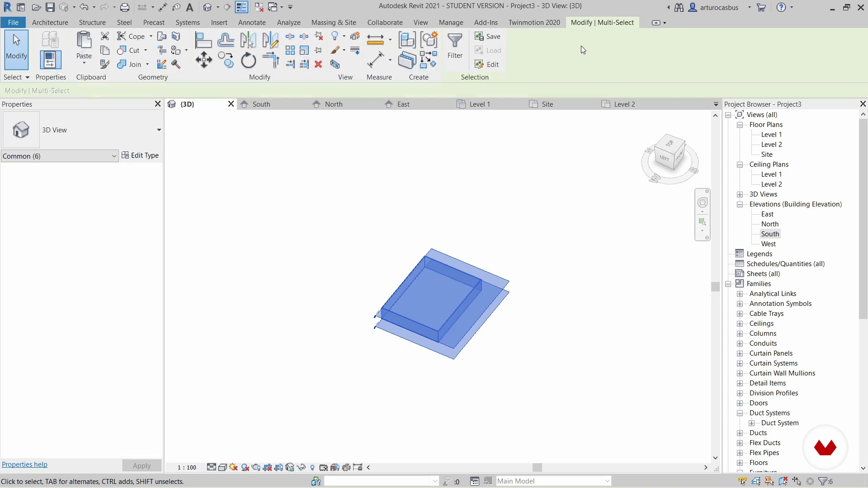
Task: Toggle Sun Path on view control bar
Action: pyautogui.click(x=234, y=468)
